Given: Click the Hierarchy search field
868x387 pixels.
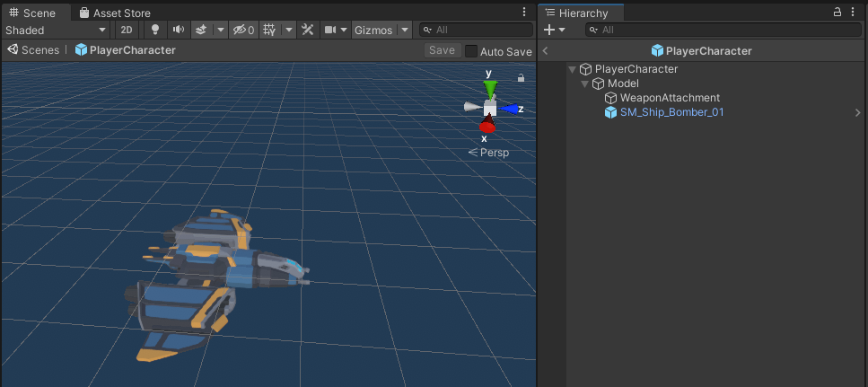Looking at the screenshot, I should [x=724, y=30].
